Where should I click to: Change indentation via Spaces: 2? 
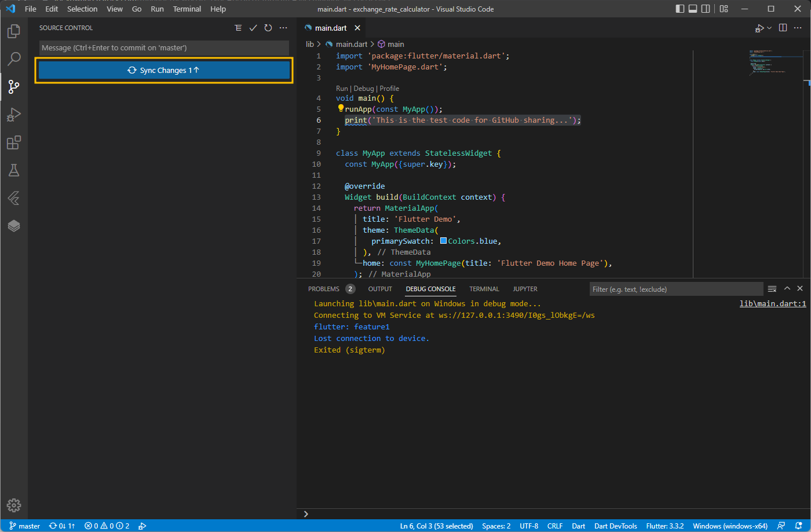pos(496,526)
